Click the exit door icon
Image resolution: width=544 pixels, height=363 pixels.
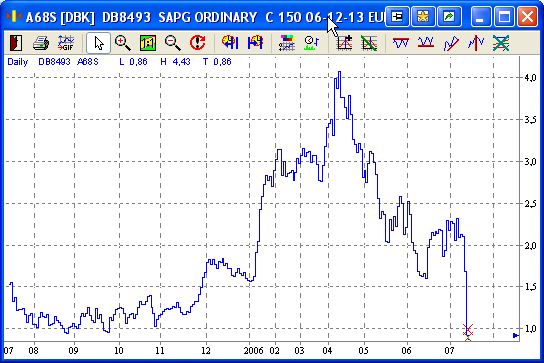point(16,43)
